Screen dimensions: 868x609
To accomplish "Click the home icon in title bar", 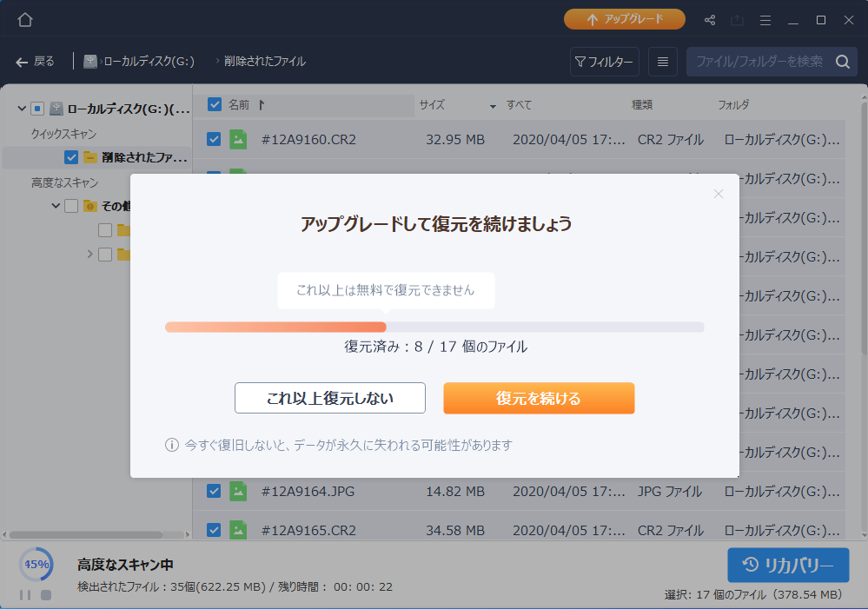I will (x=25, y=19).
